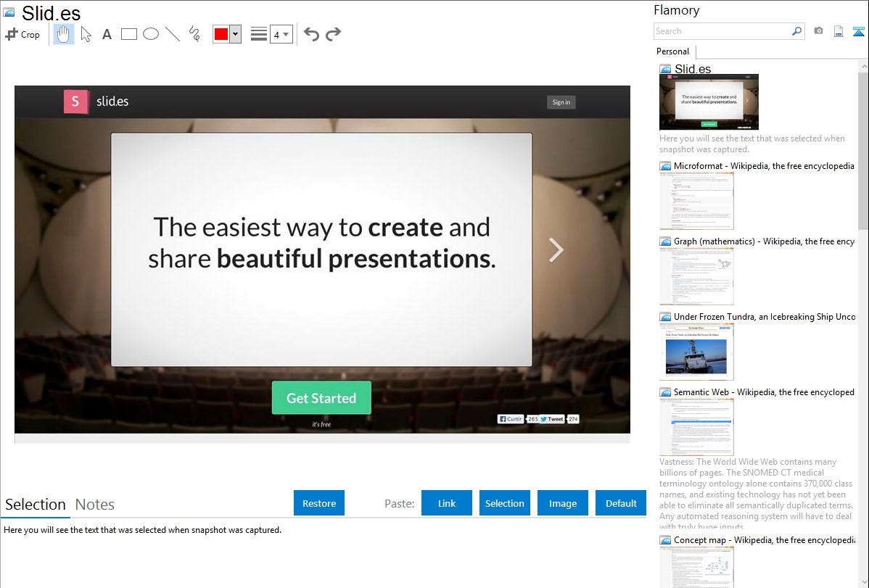Screen dimensions: 869x588
Task: Redo the last undone action
Action: point(333,34)
